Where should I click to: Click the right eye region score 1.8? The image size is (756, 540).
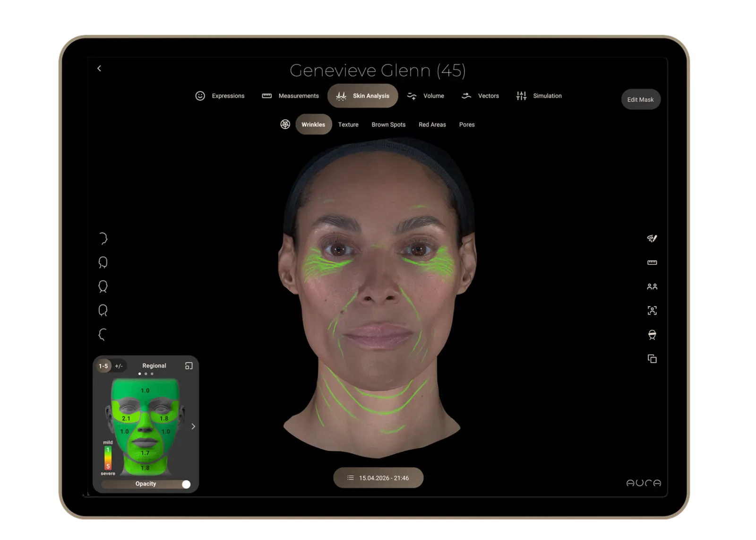coord(164,418)
